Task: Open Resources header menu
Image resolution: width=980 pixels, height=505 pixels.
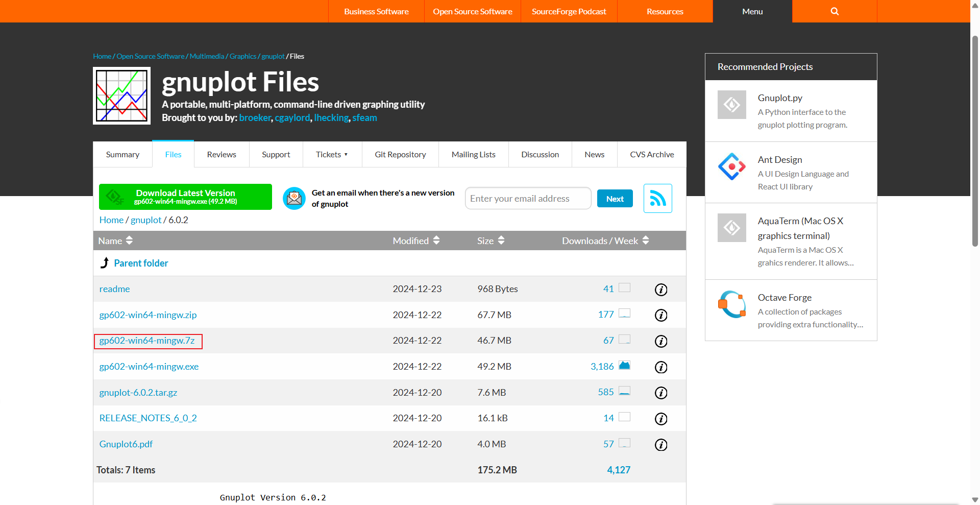Action: [665, 11]
